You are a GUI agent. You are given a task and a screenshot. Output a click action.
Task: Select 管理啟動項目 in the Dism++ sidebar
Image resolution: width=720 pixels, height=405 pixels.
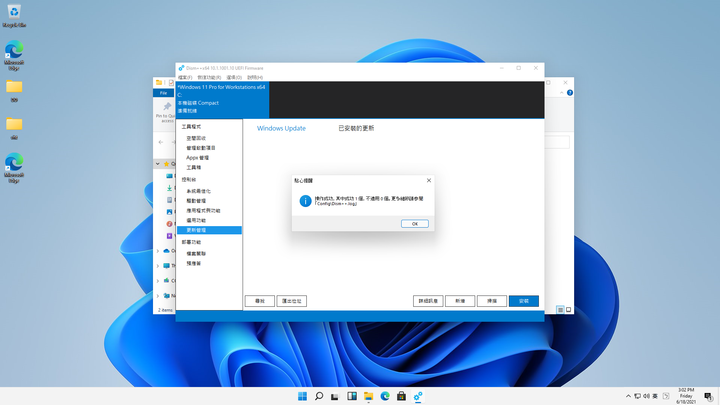(x=201, y=148)
